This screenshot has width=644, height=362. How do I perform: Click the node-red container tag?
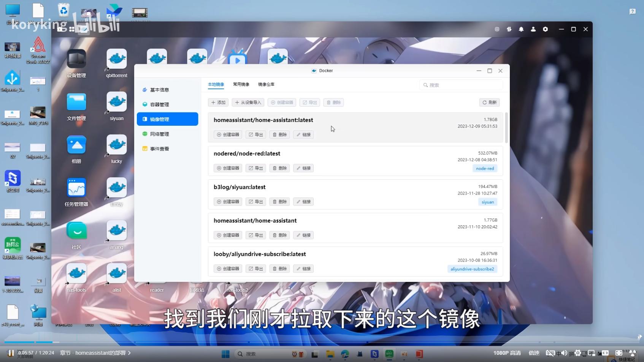point(485,169)
